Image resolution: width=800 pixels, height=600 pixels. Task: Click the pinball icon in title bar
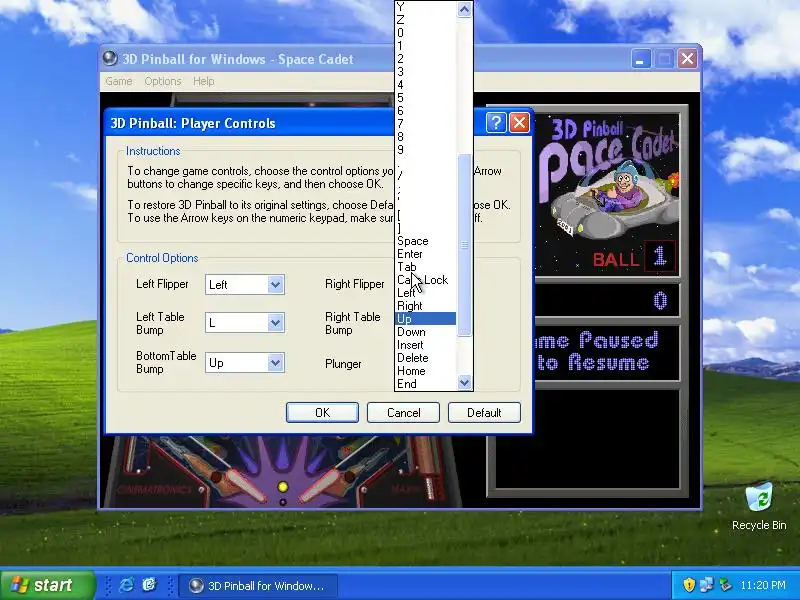click(110, 59)
